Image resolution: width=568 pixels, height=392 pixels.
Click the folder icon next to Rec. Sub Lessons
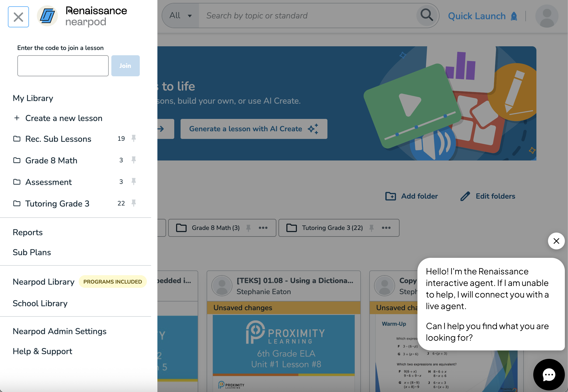click(x=17, y=138)
